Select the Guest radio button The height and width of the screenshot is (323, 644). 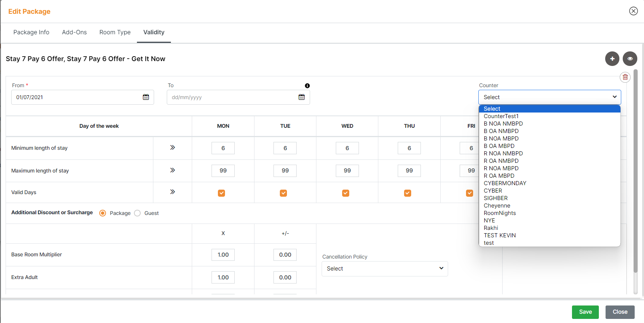137,213
